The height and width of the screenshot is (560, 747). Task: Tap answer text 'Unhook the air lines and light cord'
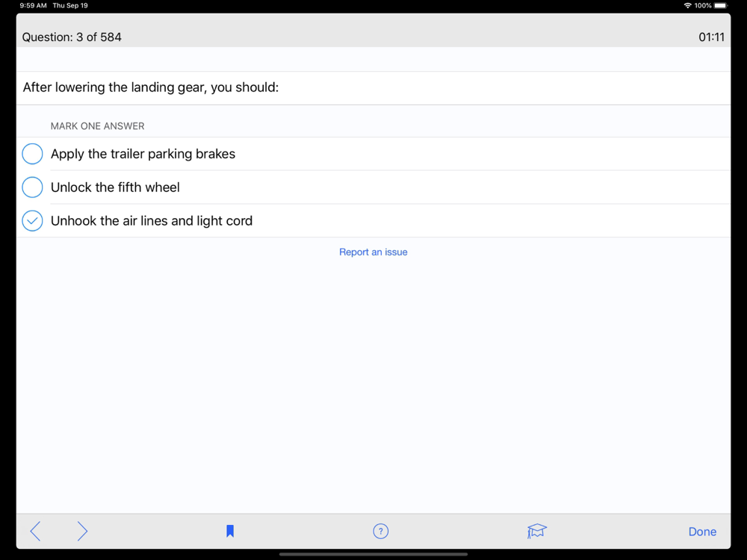tap(152, 221)
